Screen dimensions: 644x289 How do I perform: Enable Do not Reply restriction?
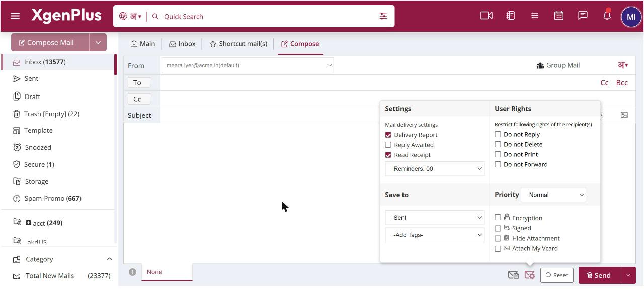(498, 134)
